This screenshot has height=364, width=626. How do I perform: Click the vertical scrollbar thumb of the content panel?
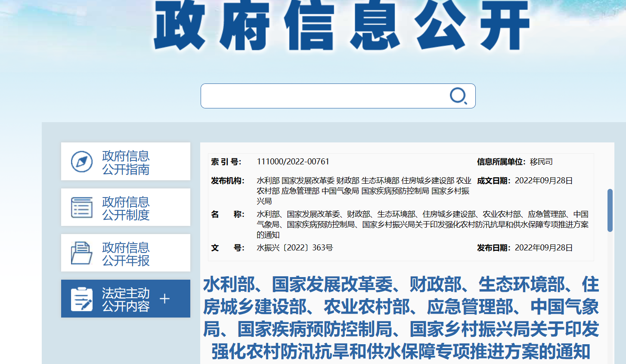click(x=610, y=210)
